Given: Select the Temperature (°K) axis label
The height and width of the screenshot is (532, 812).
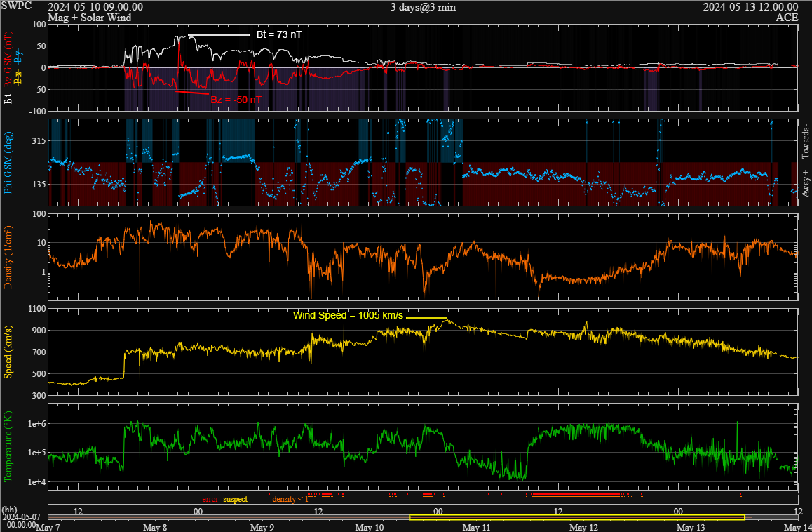Looking at the screenshot, I should [7, 444].
